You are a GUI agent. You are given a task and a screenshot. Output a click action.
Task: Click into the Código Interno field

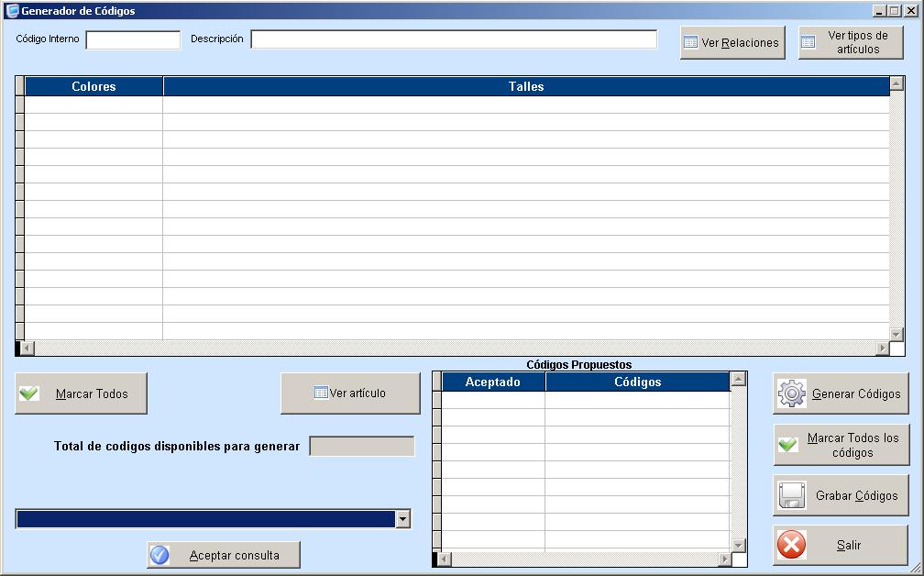point(133,39)
